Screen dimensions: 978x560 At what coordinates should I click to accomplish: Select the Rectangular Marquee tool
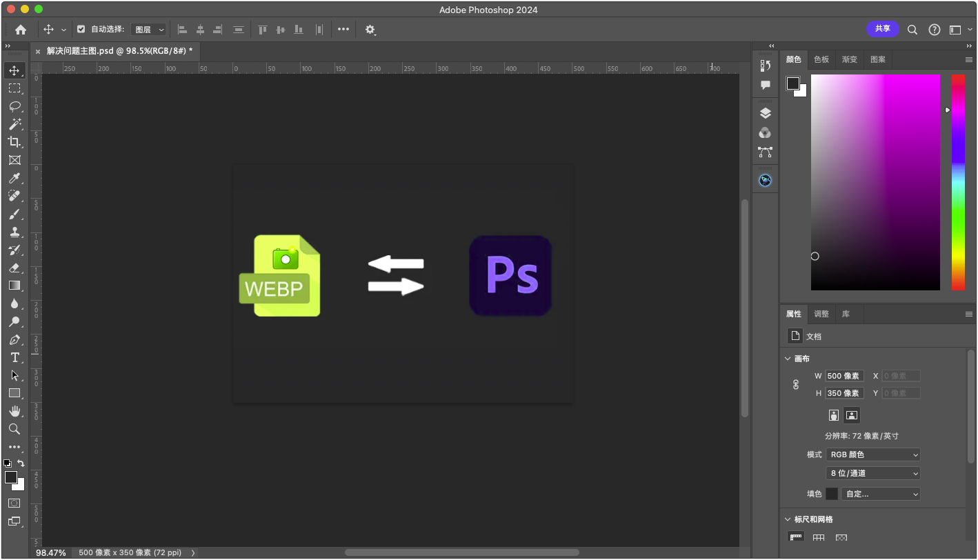pos(14,88)
